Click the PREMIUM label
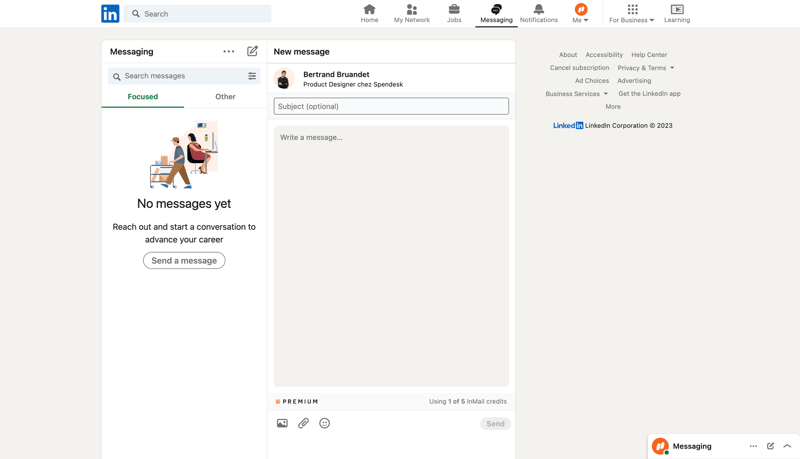The image size is (800, 459). tap(297, 401)
